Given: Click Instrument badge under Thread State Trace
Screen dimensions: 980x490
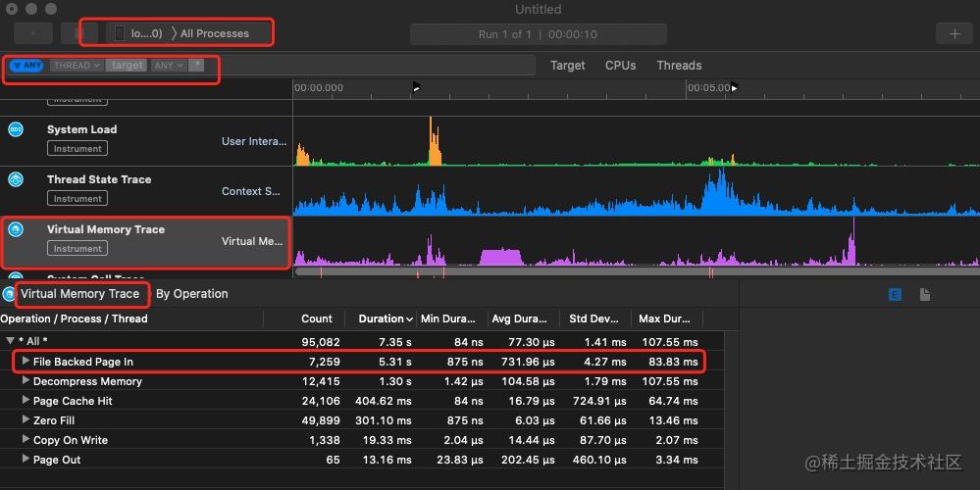Looking at the screenshot, I should pos(77,199).
